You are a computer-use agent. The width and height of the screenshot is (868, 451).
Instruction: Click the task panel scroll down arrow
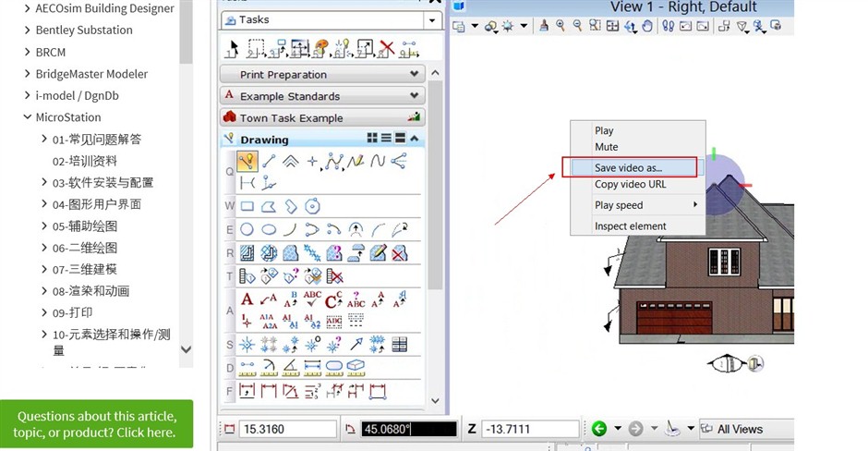click(435, 400)
